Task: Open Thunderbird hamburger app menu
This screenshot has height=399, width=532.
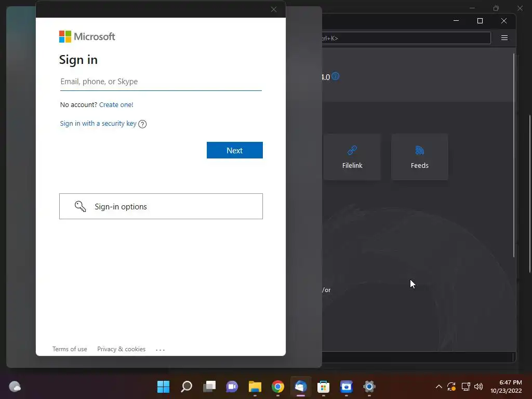Action: coord(504,37)
